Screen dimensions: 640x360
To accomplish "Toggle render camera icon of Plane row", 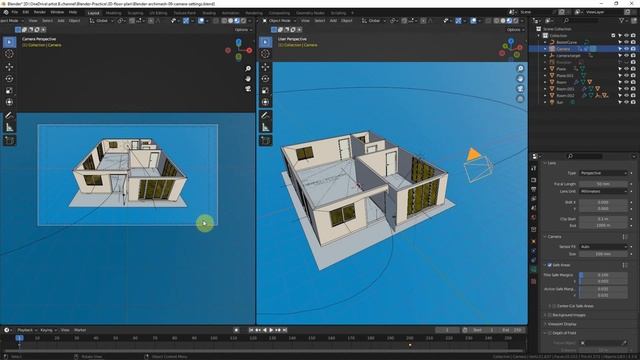I will point(633,69).
